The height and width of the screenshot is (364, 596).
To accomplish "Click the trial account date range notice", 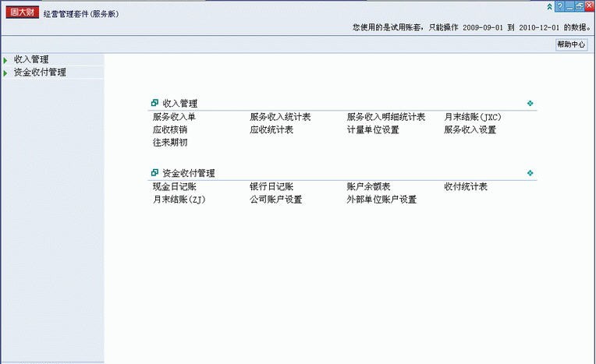I will click(472, 27).
